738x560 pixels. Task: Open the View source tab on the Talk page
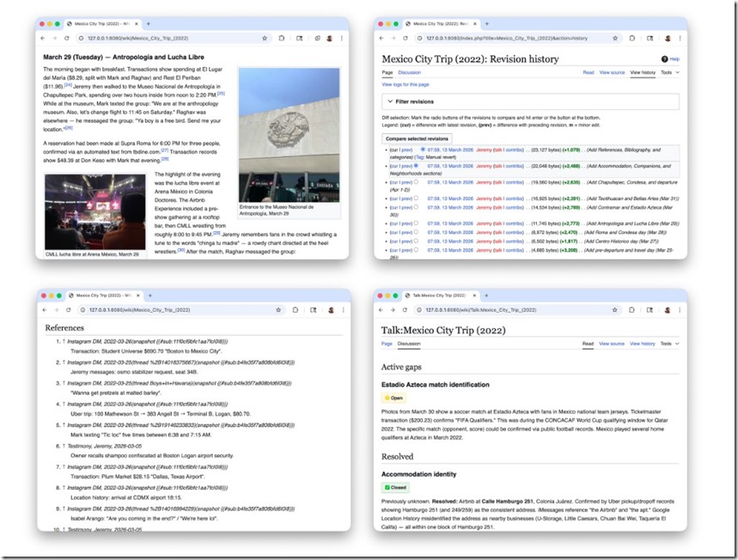point(612,344)
